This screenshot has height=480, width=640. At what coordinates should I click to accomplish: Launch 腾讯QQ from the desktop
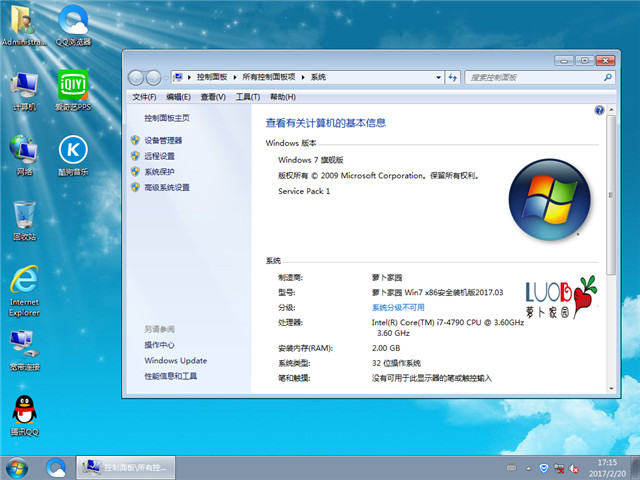(24, 416)
